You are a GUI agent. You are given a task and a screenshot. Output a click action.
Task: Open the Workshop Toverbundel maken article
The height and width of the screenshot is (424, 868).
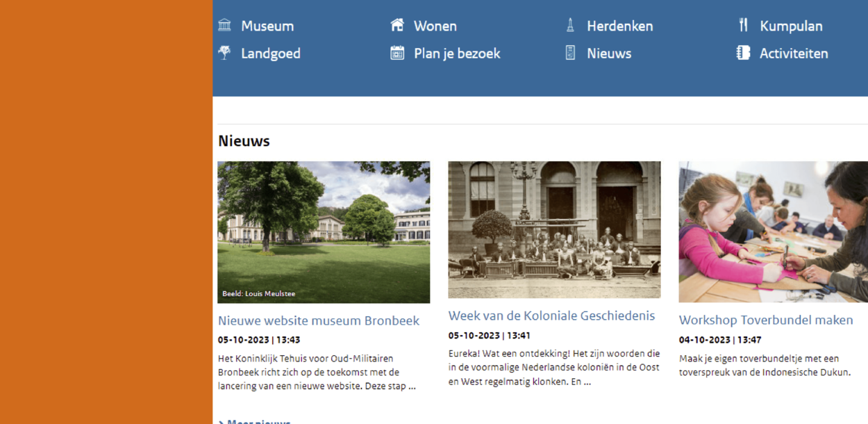(x=766, y=320)
